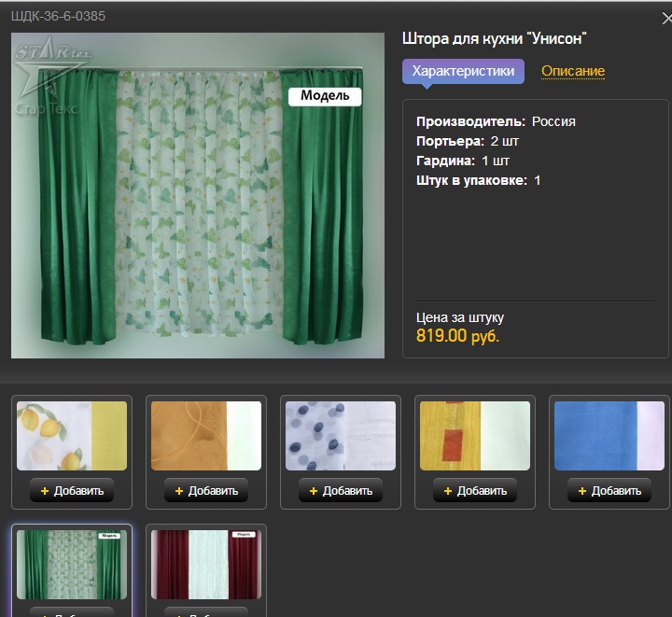Screen dimensions: 672x617
Task: Click the Модель label on main image
Action: (x=325, y=96)
